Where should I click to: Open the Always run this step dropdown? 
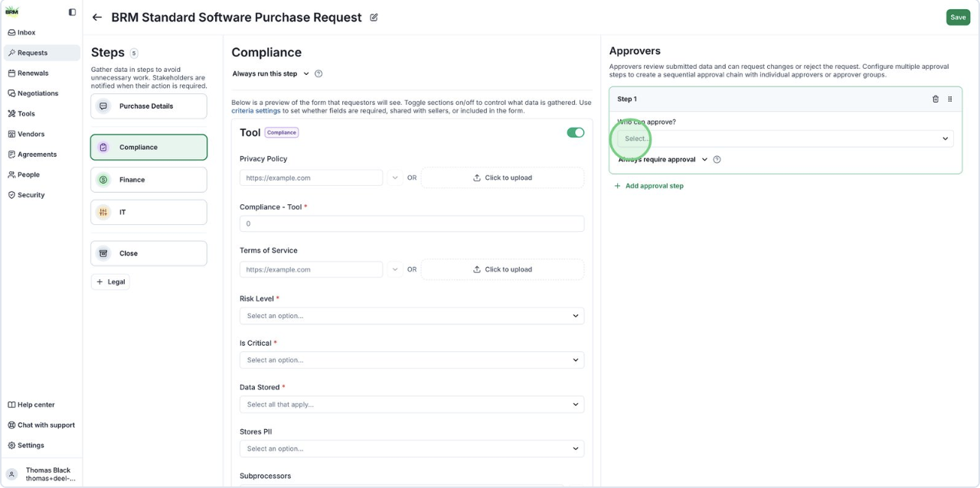270,74
